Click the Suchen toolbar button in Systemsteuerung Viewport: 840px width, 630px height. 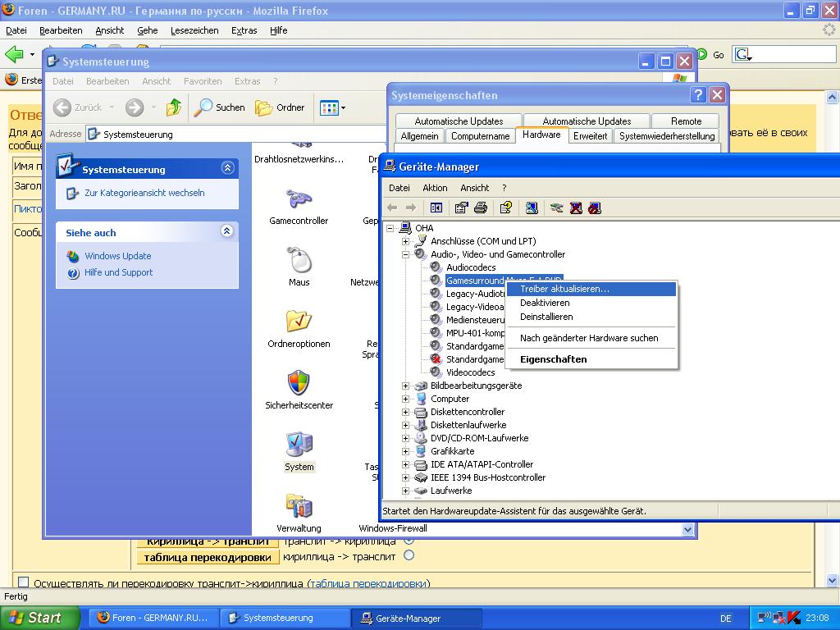tap(219, 107)
